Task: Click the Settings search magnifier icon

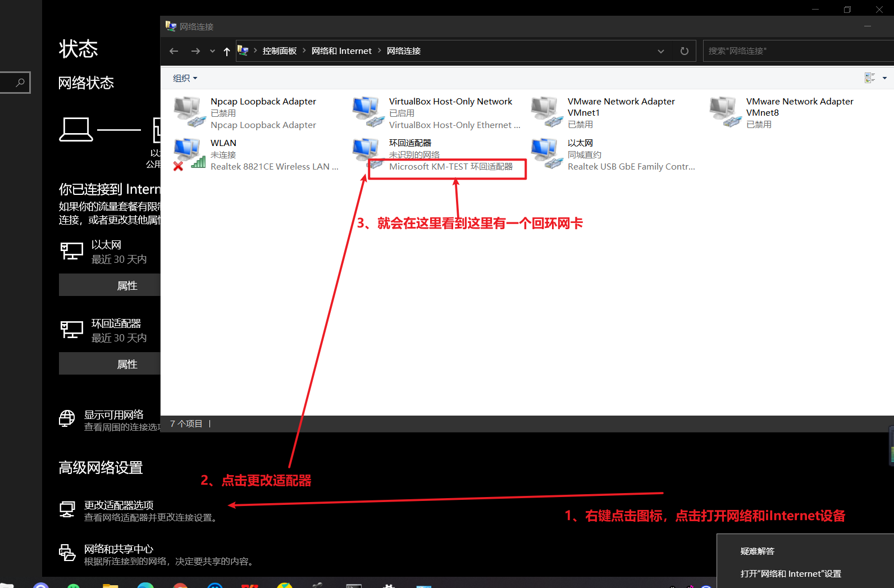Action: 20,83
